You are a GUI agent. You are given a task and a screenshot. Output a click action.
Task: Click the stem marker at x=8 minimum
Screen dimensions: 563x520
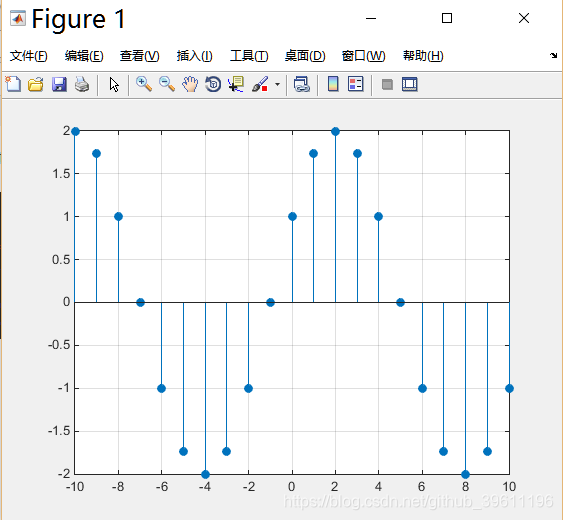click(x=465, y=474)
